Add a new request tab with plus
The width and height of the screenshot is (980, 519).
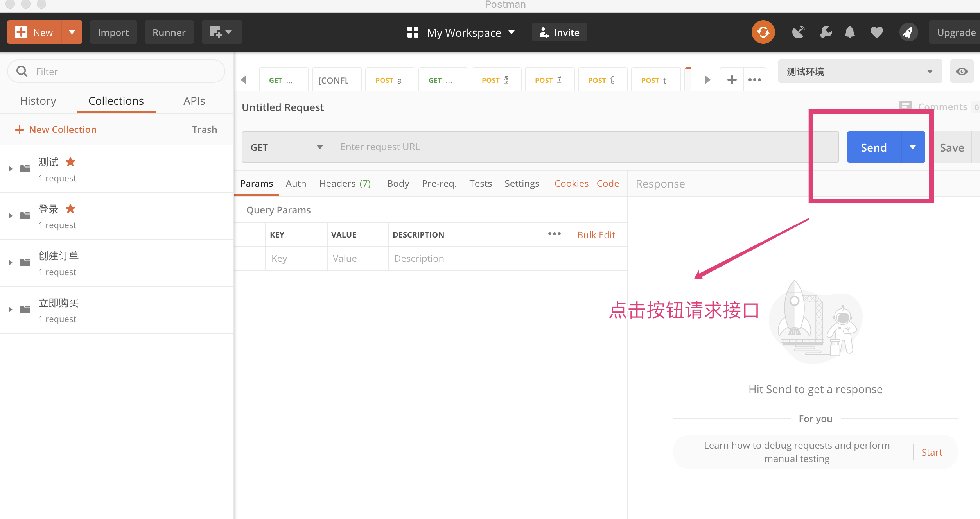732,80
